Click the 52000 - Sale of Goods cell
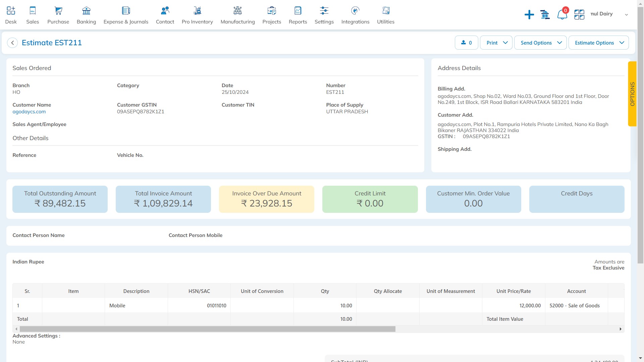This screenshot has width=644, height=362. pos(577,305)
